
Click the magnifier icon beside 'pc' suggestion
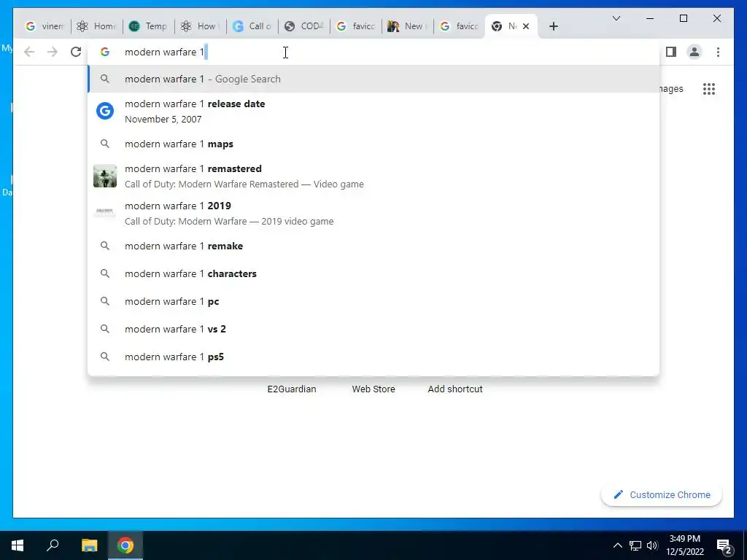[105, 301]
